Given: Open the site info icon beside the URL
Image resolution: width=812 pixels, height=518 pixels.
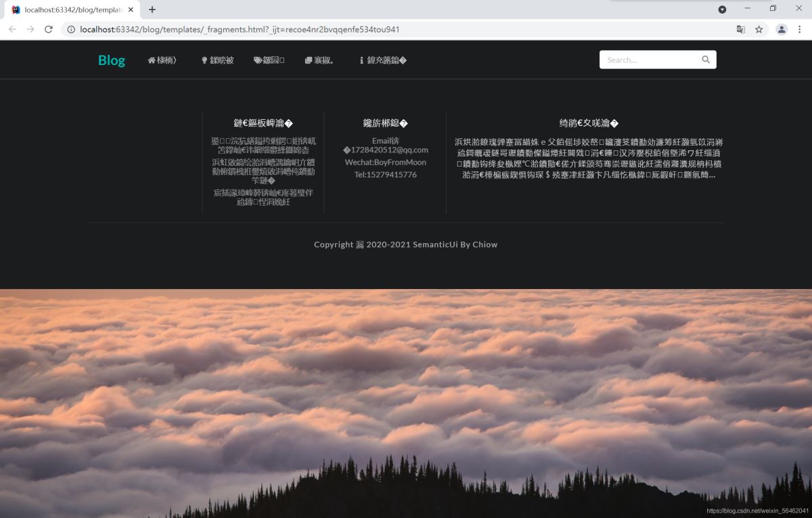Looking at the screenshot, I should pos(71,30).
